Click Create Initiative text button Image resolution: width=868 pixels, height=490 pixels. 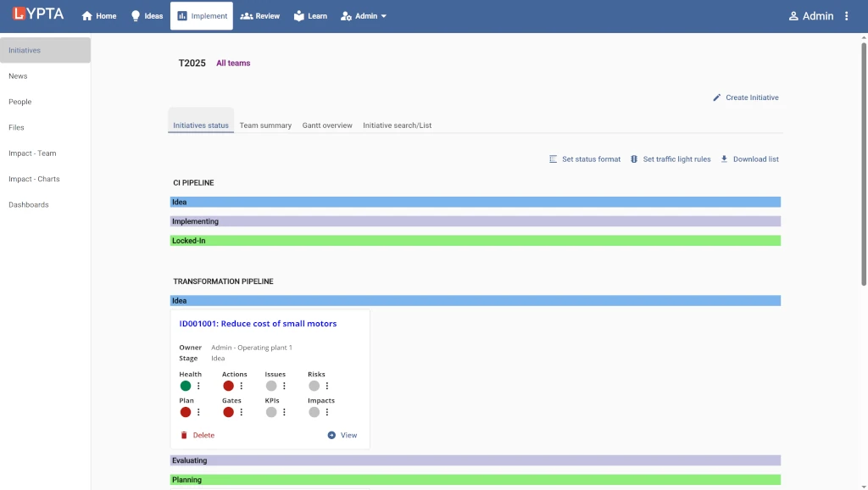pos(752,97)
